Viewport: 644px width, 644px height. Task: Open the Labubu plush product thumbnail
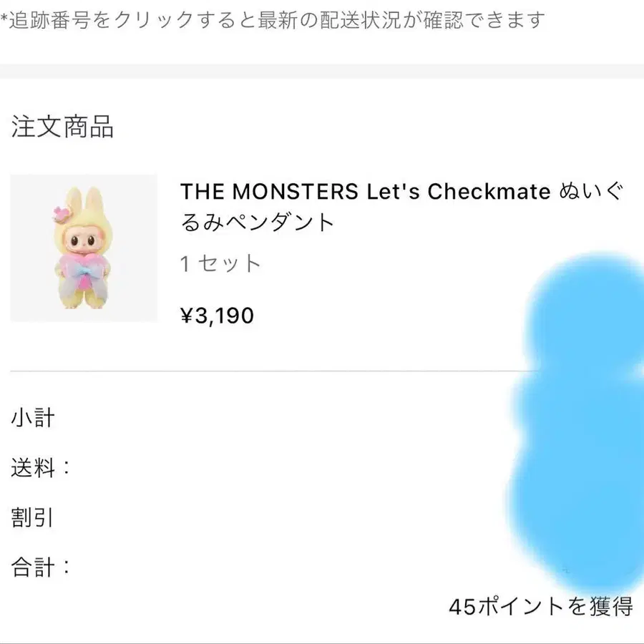pos(84,248)
